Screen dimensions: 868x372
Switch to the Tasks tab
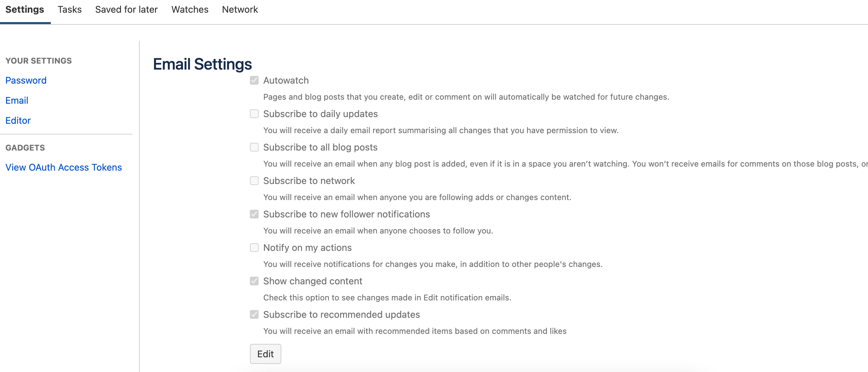(70, 9)
